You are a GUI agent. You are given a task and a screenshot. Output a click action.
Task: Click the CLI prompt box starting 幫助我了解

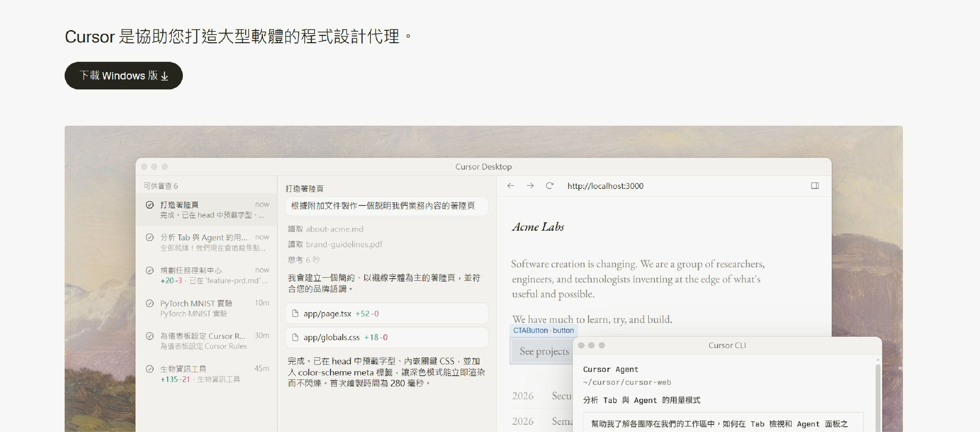(723, 422)
